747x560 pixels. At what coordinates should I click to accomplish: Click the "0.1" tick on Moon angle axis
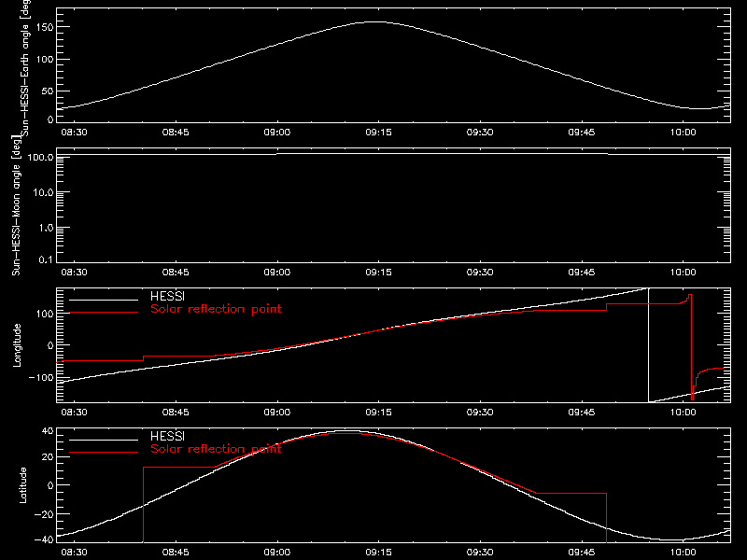tap(46, 259)
